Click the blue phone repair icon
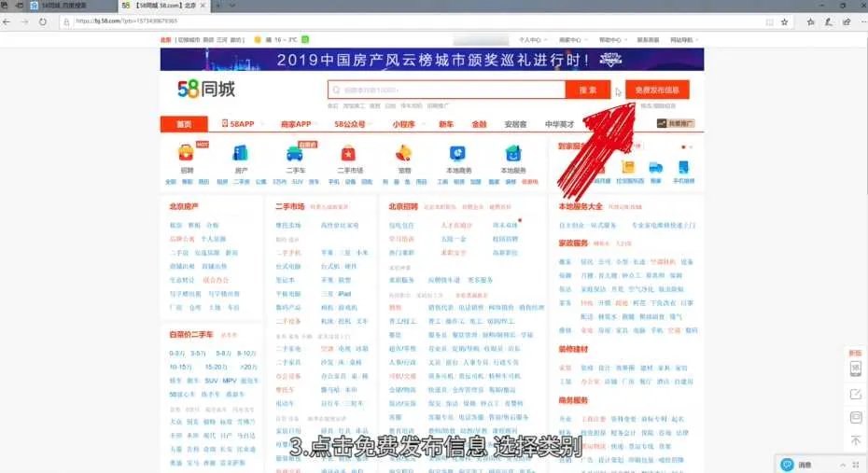This screenshot has height=473, width=868. (683, 167)
